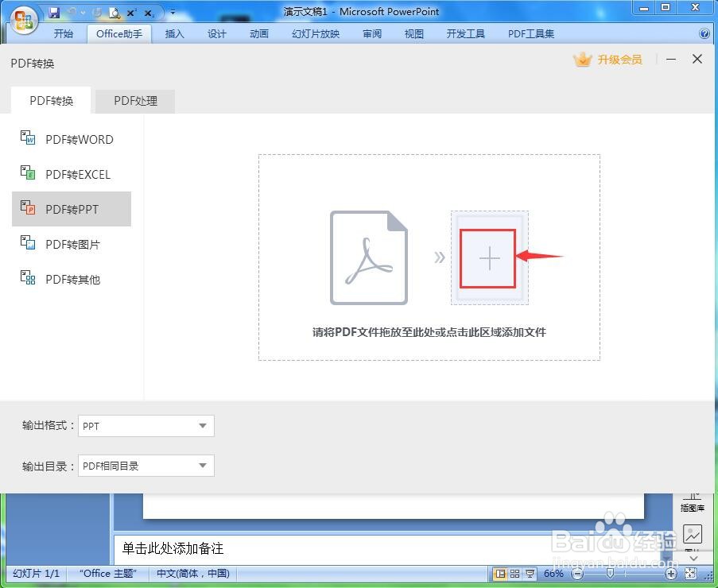Expand the Quick Access Toolbar customization menu
The width and height of the screenshot is (718, 588).
173,12
